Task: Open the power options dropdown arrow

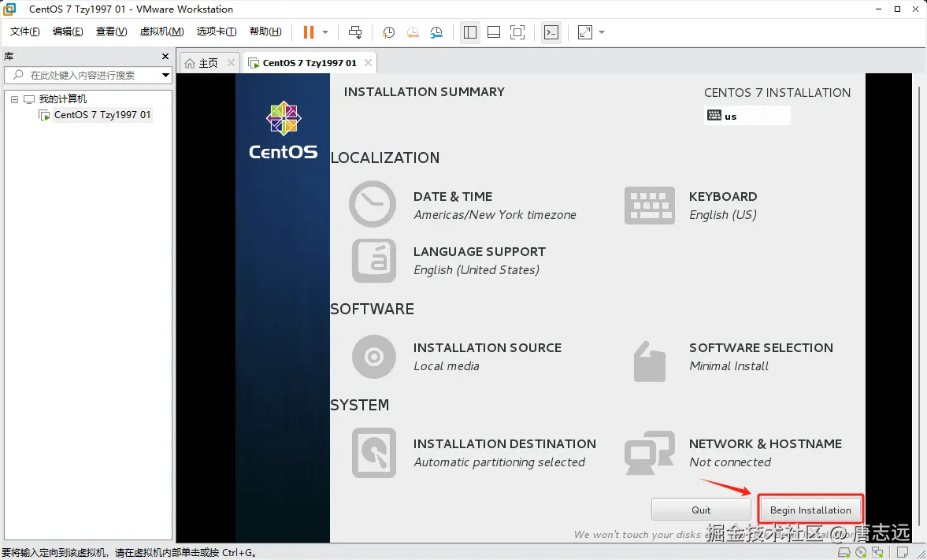Action: pyautogui.click(x=325, y=32)
